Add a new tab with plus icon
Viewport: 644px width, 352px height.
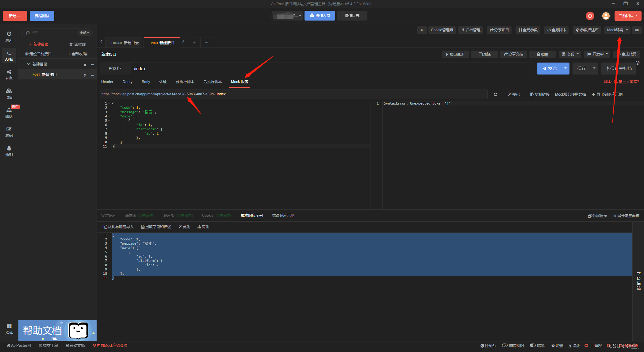pos(194,43)
